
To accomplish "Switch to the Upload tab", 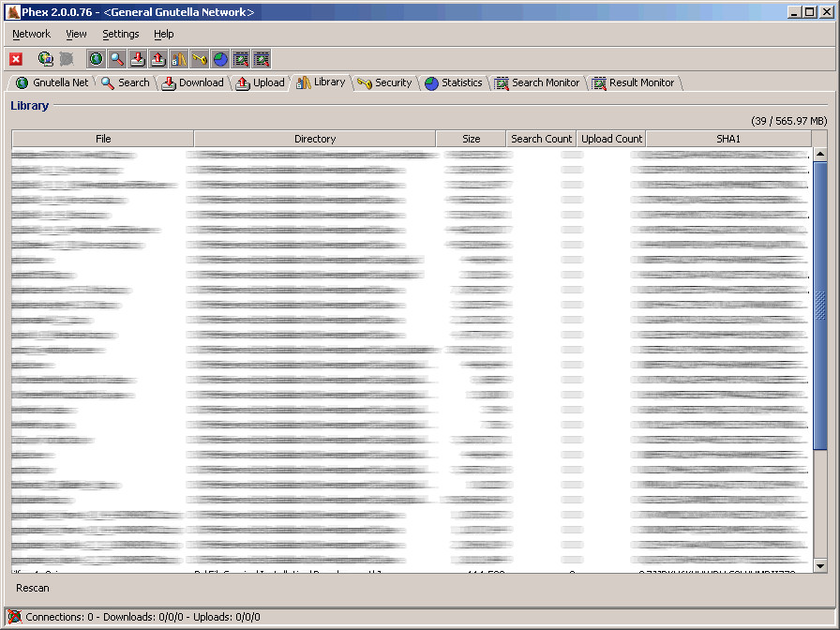I will tap(261, 82).
